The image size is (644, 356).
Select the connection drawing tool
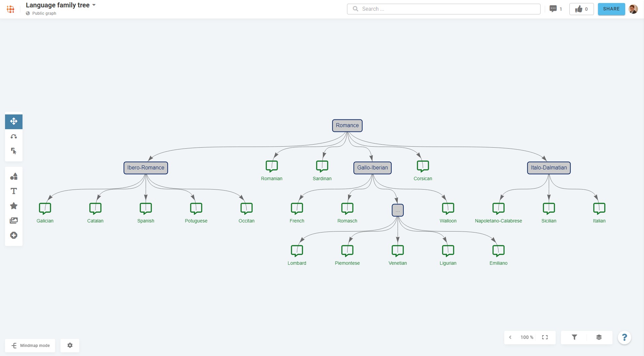click(13, 136)
